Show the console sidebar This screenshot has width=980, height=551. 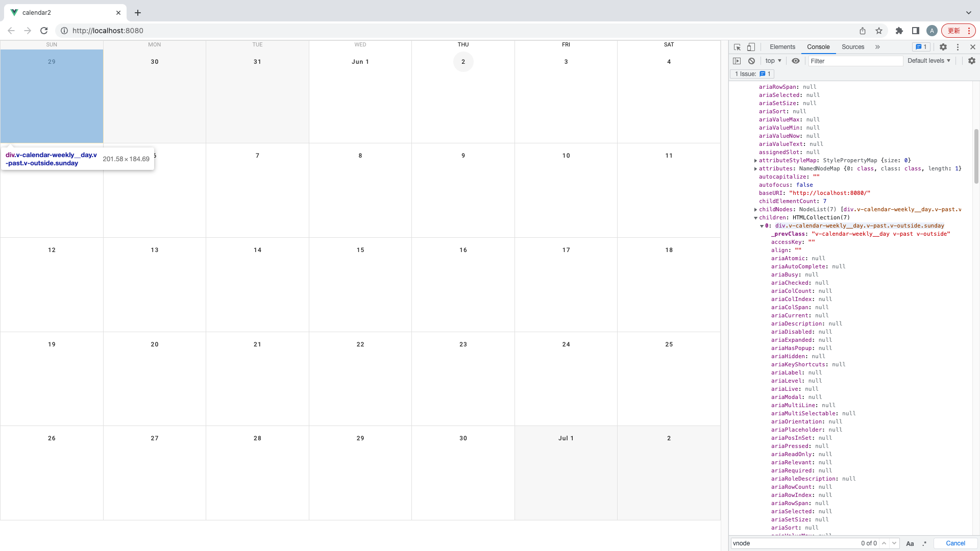pos(737,61)
